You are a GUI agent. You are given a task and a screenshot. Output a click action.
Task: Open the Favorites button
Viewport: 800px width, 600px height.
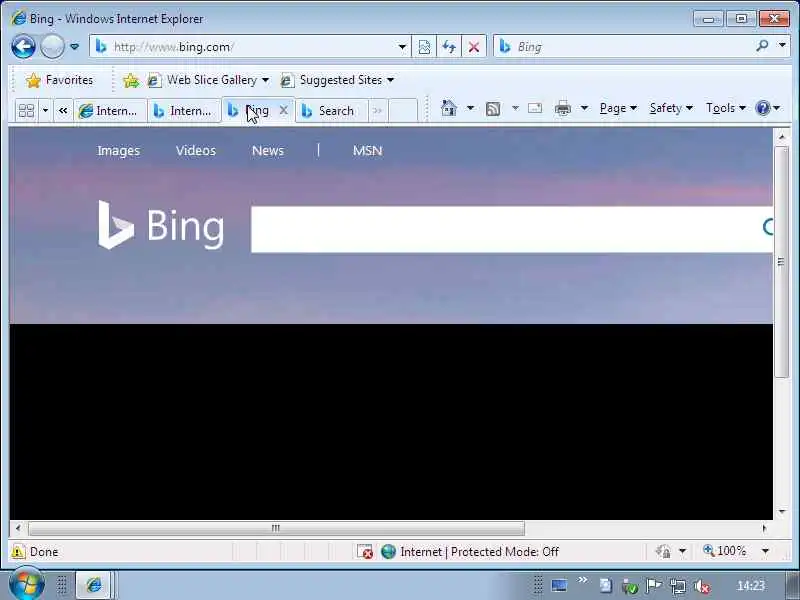[60, 80]
